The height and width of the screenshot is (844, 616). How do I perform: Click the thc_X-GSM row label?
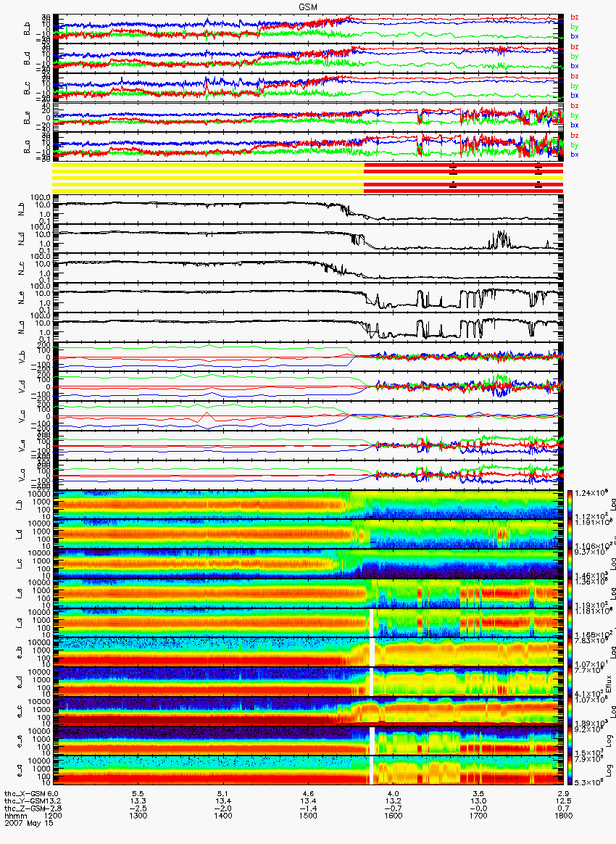tap(25, 794)
